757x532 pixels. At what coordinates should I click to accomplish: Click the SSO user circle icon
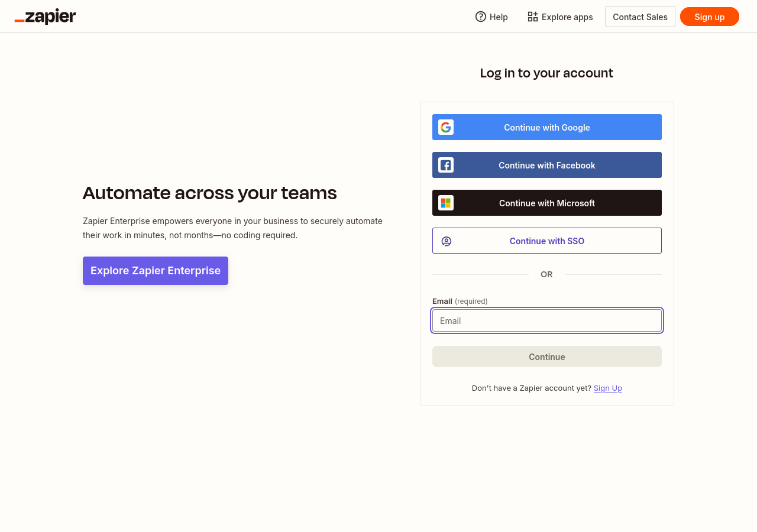pos(447,241)
